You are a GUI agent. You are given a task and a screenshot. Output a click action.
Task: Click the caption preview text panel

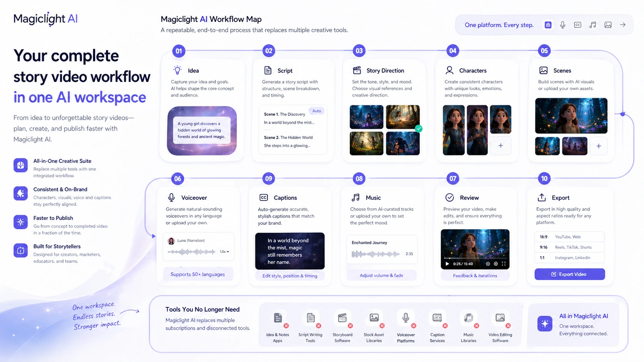[x=290, y=251]
